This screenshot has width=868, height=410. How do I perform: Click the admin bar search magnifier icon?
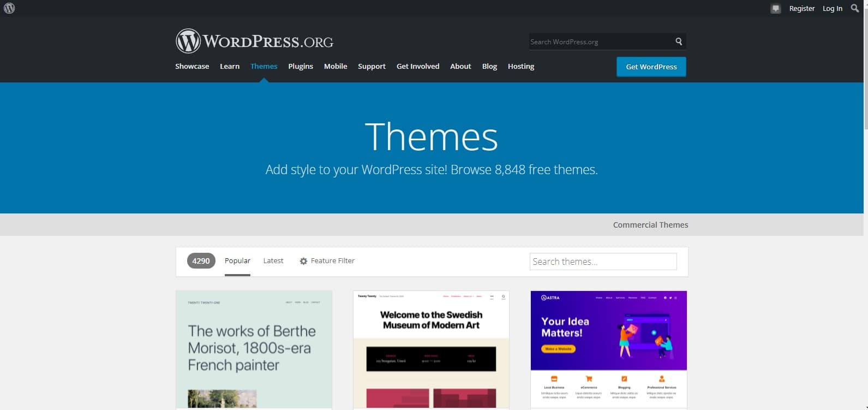(x=855, y=8)
